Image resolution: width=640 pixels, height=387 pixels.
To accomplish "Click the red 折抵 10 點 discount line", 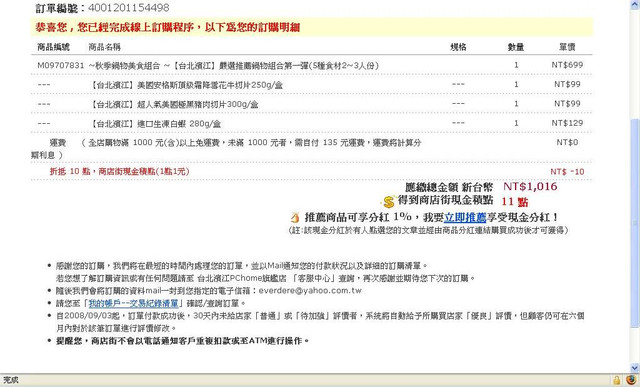I will (120, 171).
